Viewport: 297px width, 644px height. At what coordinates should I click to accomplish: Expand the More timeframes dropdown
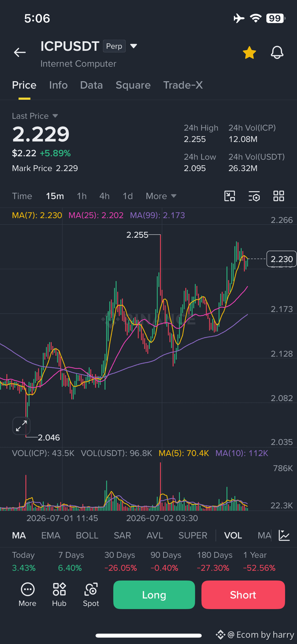[161, 196]
